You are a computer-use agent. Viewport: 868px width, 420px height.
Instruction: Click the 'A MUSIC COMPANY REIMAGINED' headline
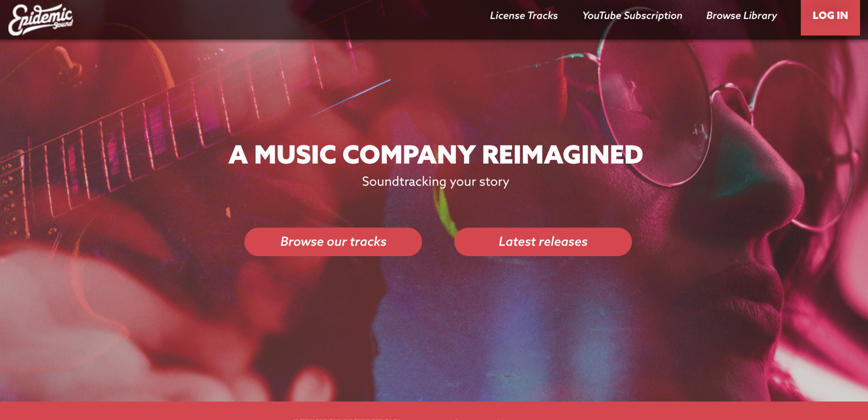click(436, 155)
